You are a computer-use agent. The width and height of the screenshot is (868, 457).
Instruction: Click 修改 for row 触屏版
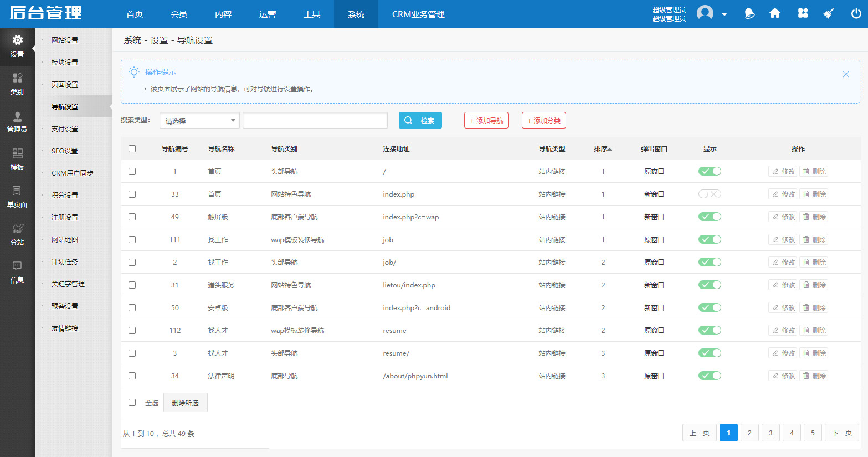click(x=783, y=217)
